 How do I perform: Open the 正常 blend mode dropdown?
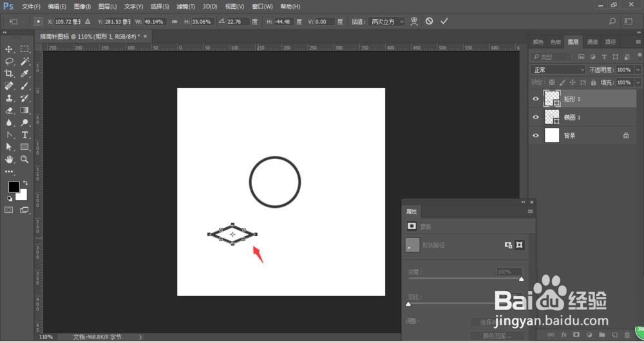[x=558, y=70]
